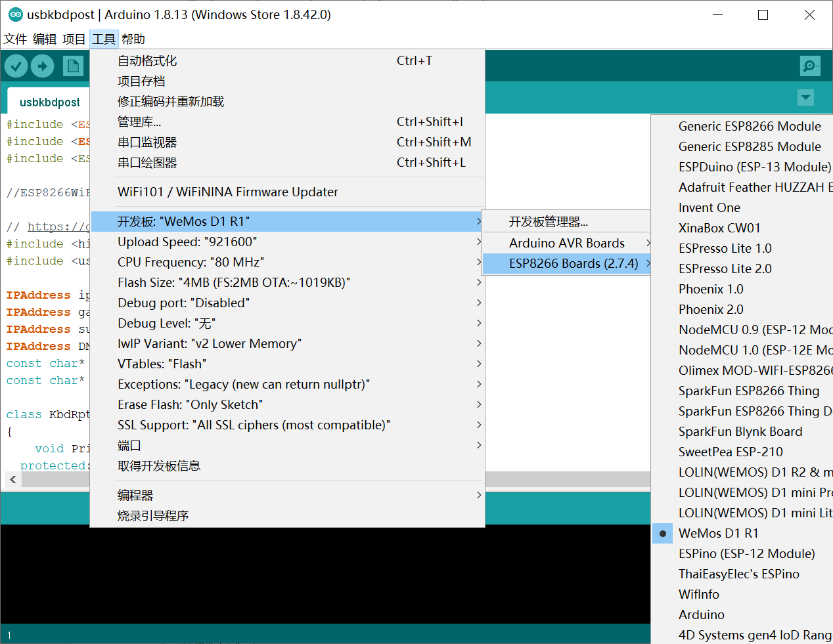833x644 pixels.
Task: Open the 编辑 menu
Action: click(45, 39)
